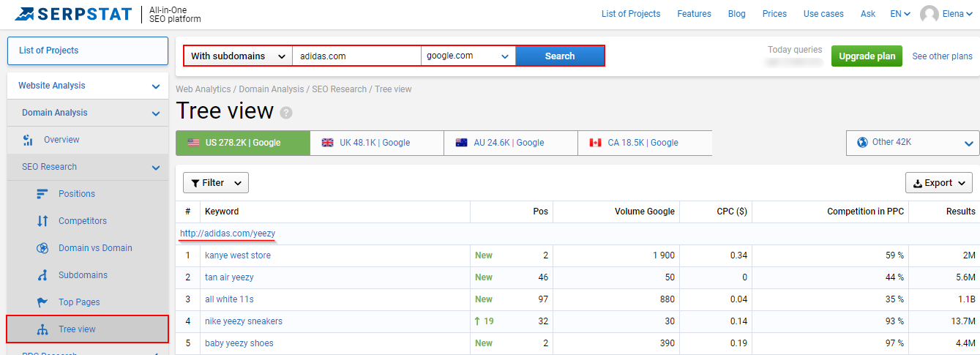The image size is (980, 355).
Task: Click the Australia flag icon
Action: 462,143
